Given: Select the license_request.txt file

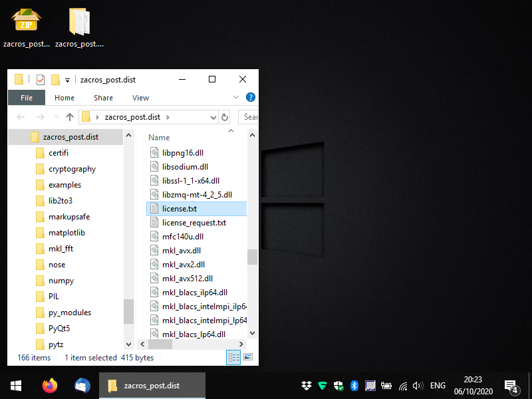Looking at the screenshot, I should [194, 223].
